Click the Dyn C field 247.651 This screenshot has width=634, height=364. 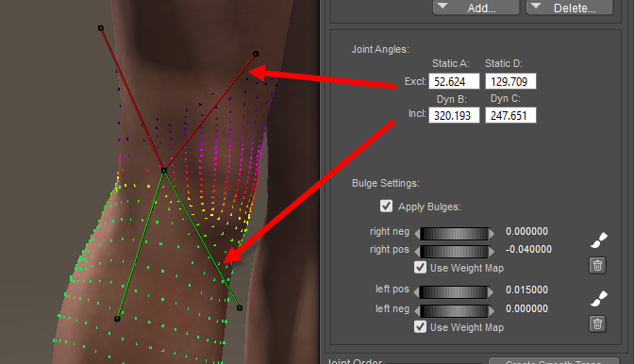[510, 115]
